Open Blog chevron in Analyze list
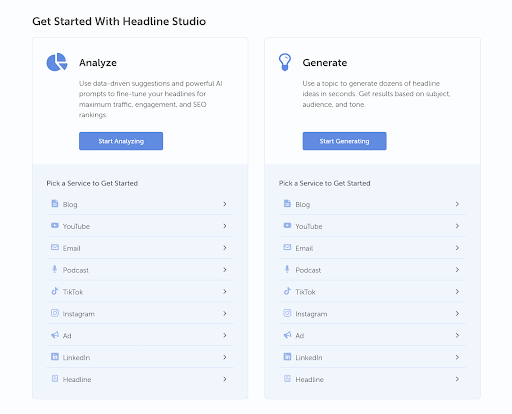 (225, 204)
